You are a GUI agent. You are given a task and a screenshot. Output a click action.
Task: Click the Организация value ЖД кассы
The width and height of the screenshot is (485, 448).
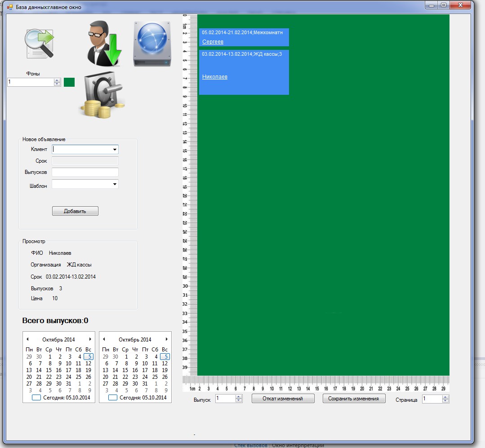tap(79, 265)
